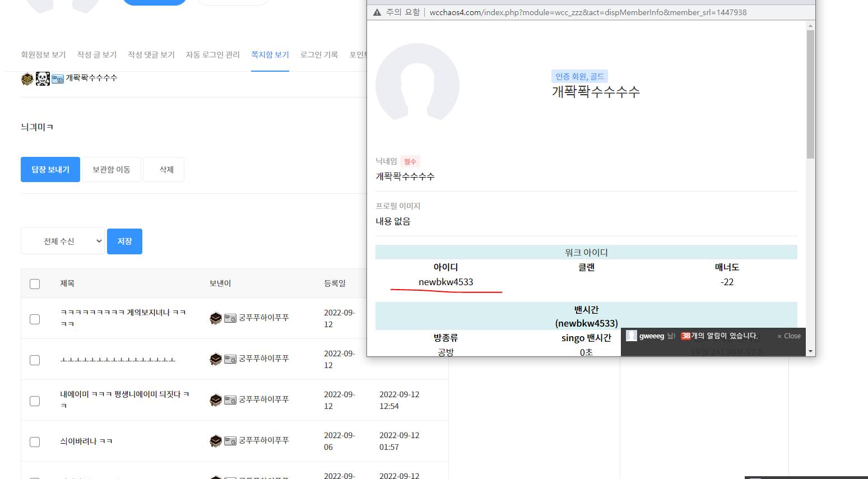Viewport: 868px width, 479px height.
Task: Click the warning icon in popup address bar
Action: coord(377,12)
